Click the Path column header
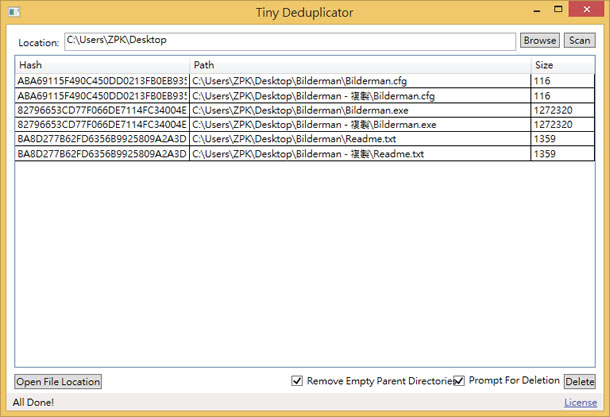Image resolution: width=610 pixels, height=417 pixels. click(x=360, y=65)
